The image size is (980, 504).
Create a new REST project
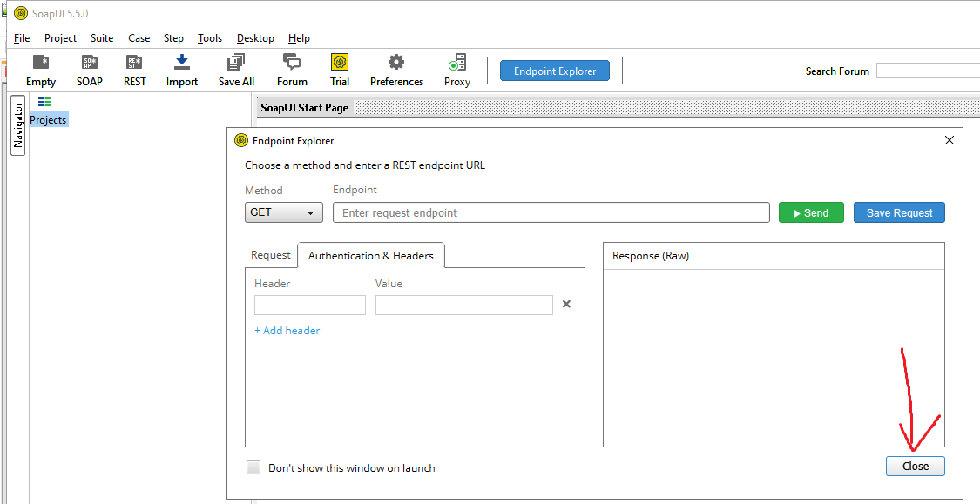click(134, 70)
